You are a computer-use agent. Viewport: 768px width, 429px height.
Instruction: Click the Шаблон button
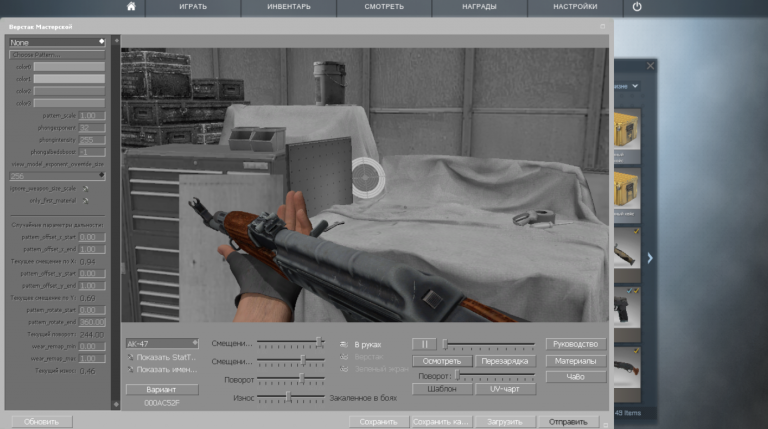point(442,389)
